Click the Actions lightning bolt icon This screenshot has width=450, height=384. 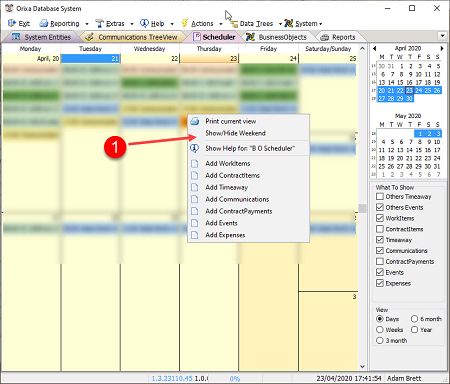click(x=184, y=23)
